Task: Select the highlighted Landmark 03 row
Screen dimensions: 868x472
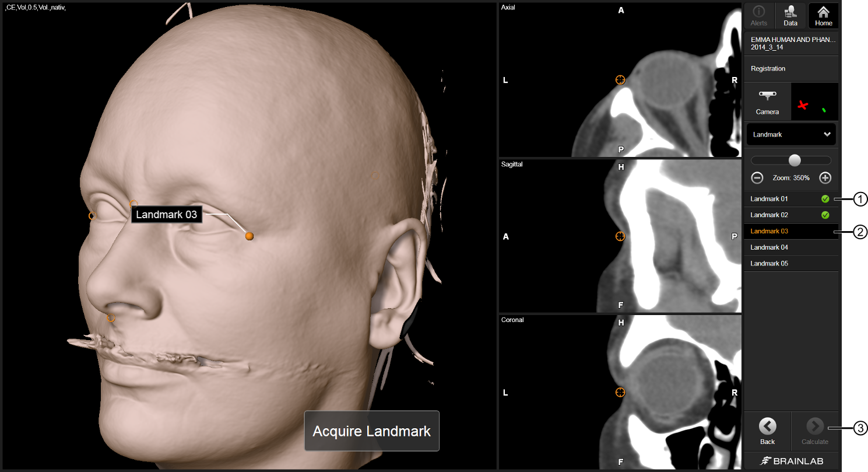Action: tap(791, 231)
